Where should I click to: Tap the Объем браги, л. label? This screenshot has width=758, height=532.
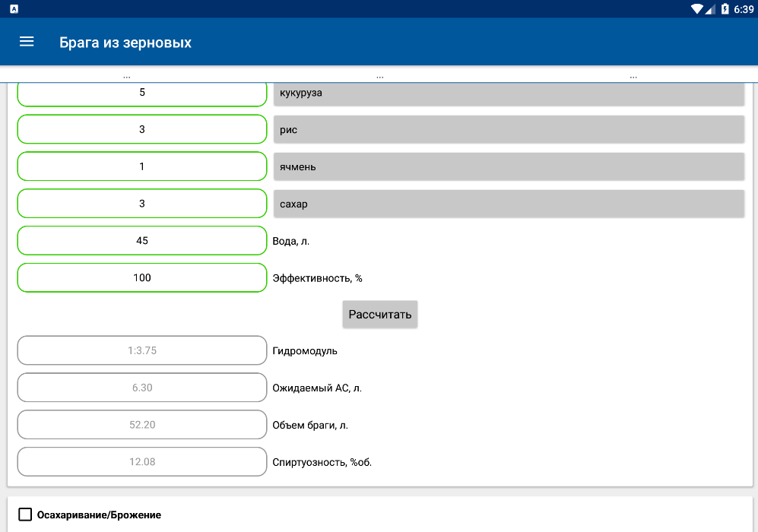click(310, 425)
